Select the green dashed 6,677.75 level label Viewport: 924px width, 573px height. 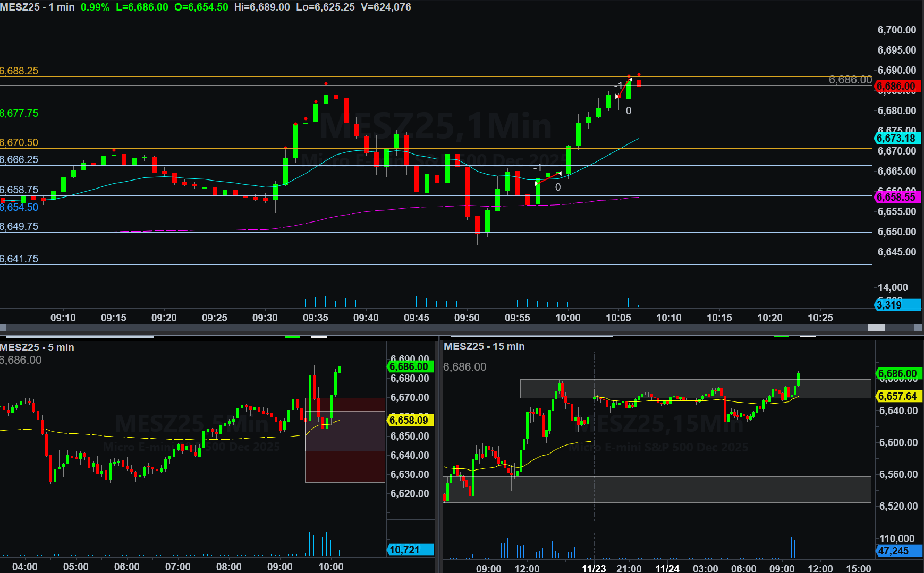(20, 113)
